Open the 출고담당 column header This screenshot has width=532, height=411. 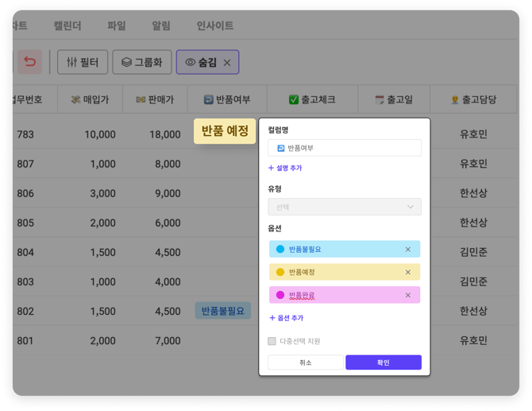(473, 100)
